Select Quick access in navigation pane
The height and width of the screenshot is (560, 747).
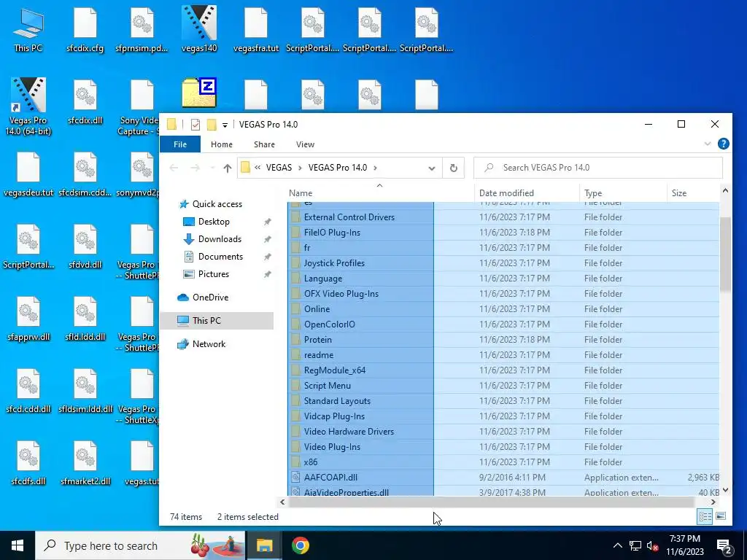(217, 204)
